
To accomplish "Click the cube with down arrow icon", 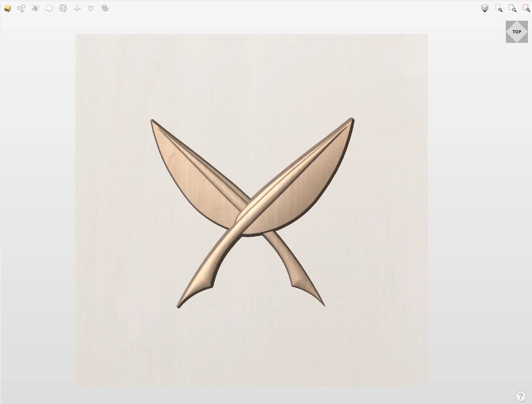I will click(x=485, y=8).
